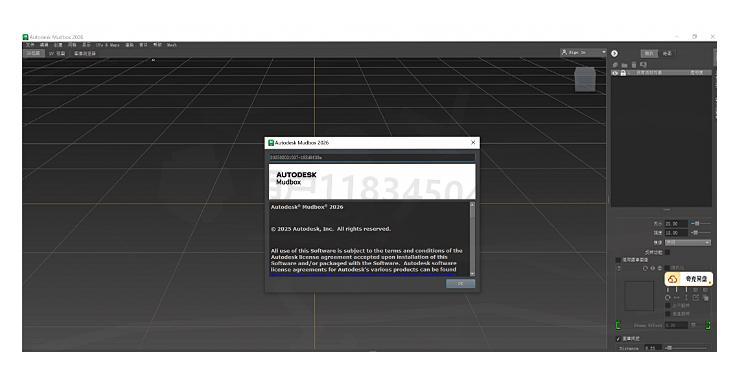Screen dimensions: 737x377
Task: Click the trash icon in the layers toolbar
Action: click(634, 65)
